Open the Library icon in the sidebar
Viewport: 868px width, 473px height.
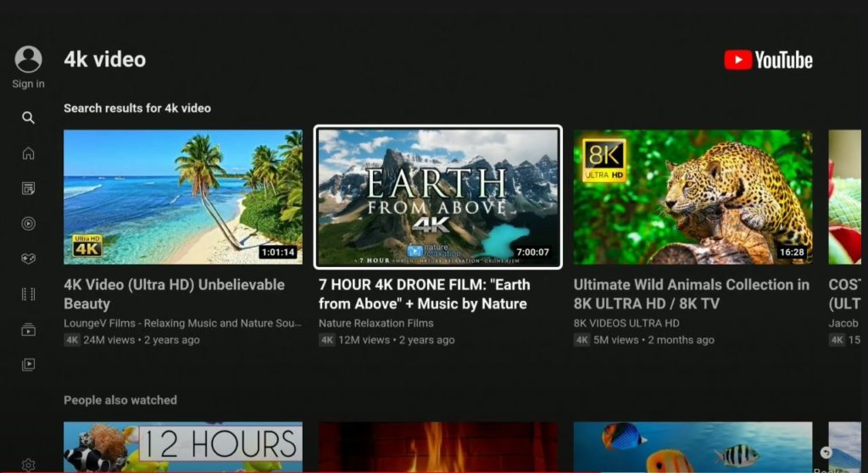(x=28, y=364)
